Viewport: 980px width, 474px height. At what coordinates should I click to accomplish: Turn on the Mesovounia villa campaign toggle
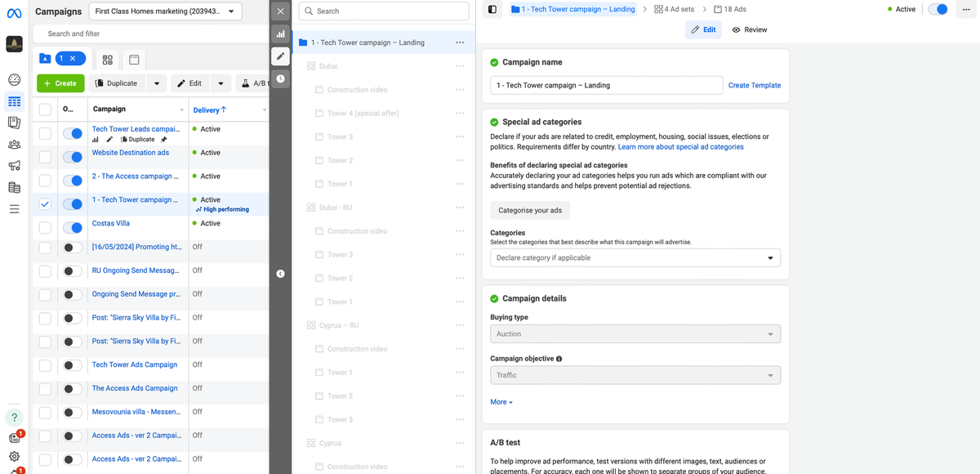coord(73,413)
